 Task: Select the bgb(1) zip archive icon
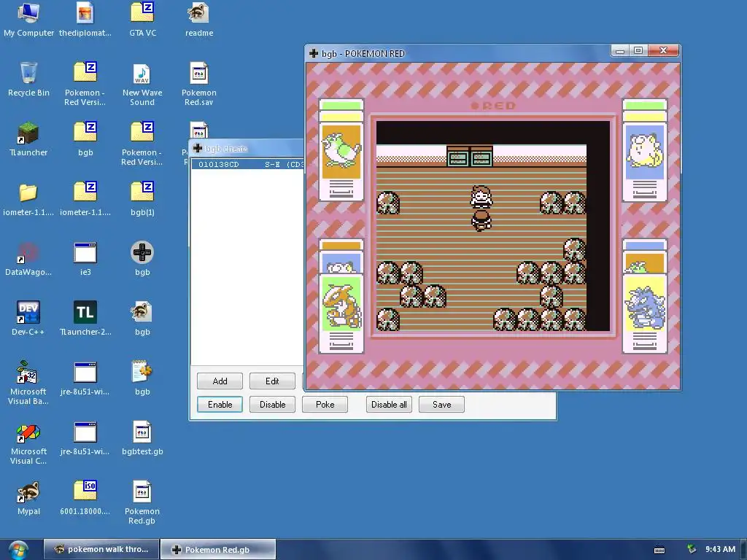(142, 198)
